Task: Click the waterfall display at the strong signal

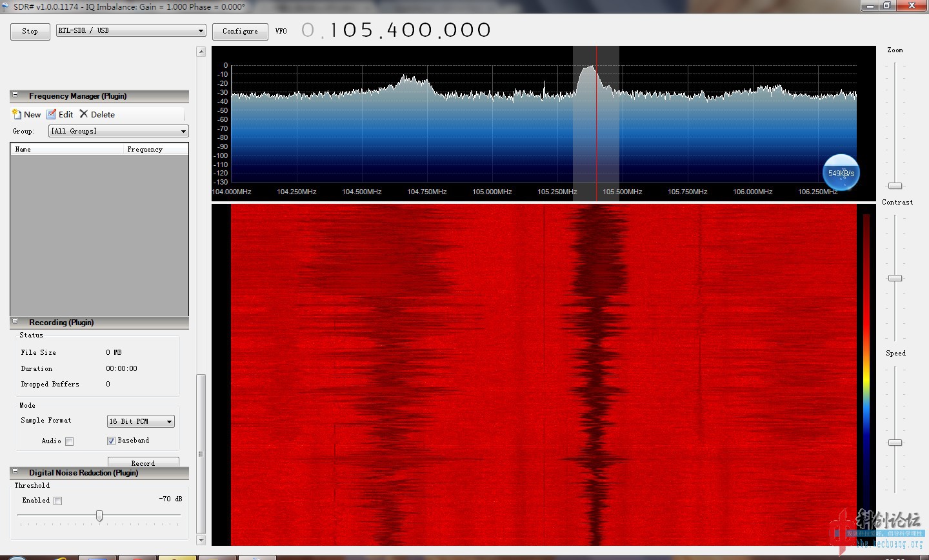Action: [596, 374]
